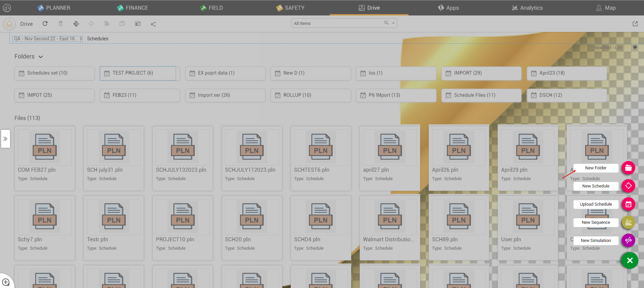Open COM FEB27.pln file thumbnail
Viewport: 644px width, 288px height.
(45, 147)
